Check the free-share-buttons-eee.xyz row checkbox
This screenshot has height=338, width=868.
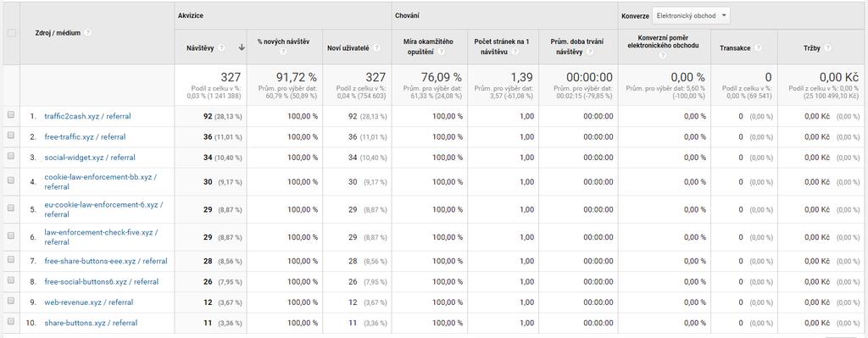(10, 260)
